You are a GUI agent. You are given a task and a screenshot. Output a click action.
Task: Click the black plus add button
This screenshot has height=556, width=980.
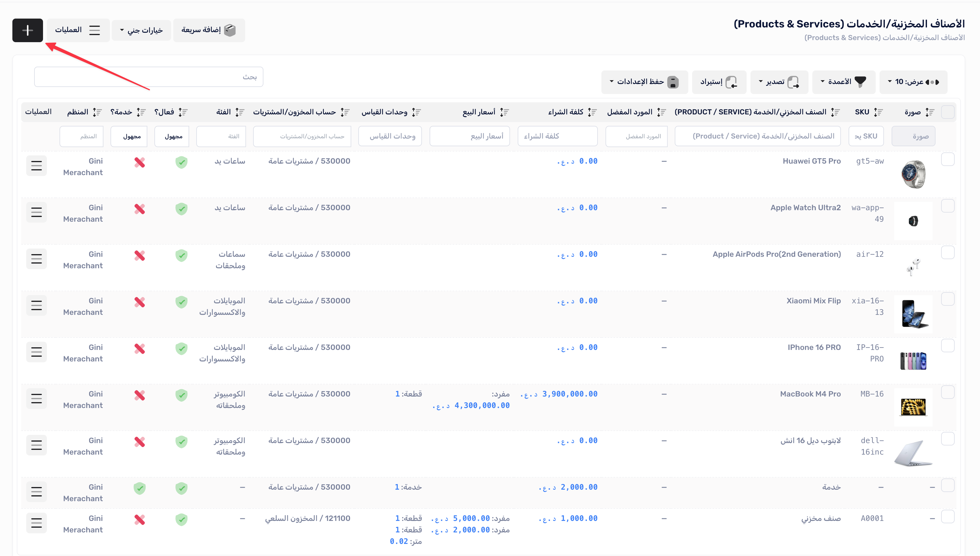[x=27, y=30]
